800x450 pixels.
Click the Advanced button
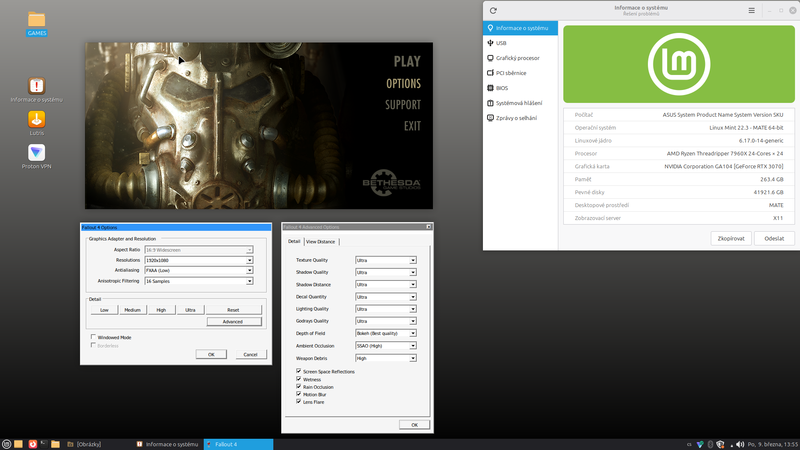tap(234, 321)
